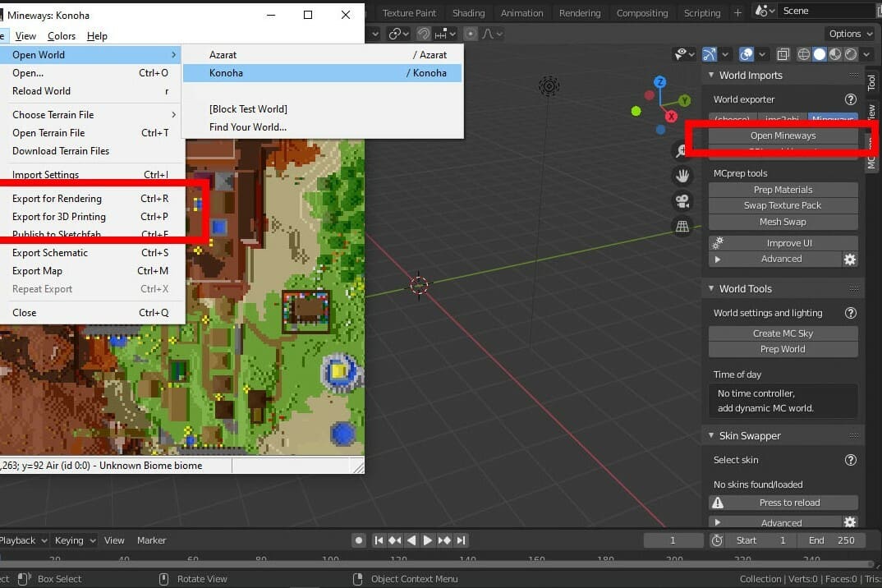Open Mineways Help menu
Image resolution: width=882 pixels, height=588 pixels.
point(97,36)
